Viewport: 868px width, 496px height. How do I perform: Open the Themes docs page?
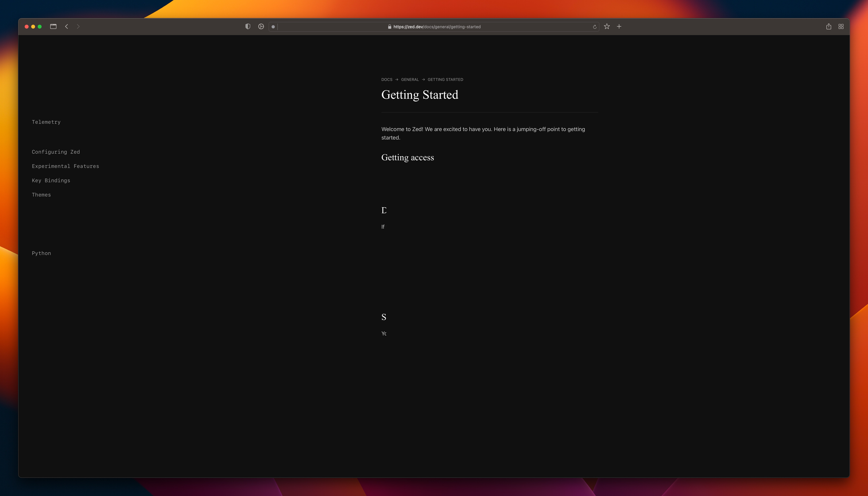point(41,195)
